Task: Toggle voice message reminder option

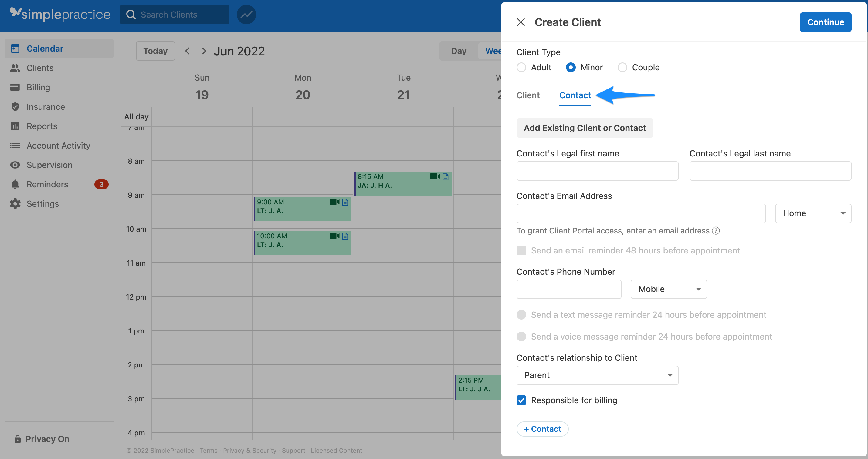Action: [x=521, y=337]
